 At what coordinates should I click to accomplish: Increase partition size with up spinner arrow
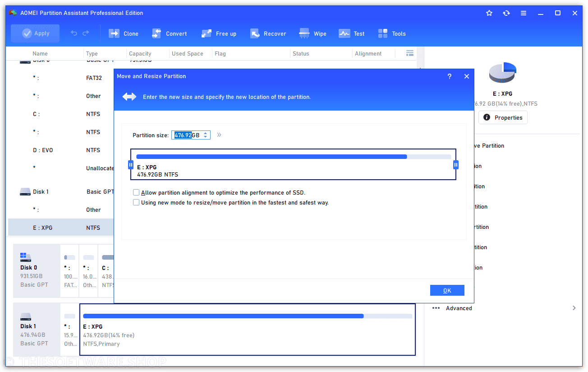206,133
